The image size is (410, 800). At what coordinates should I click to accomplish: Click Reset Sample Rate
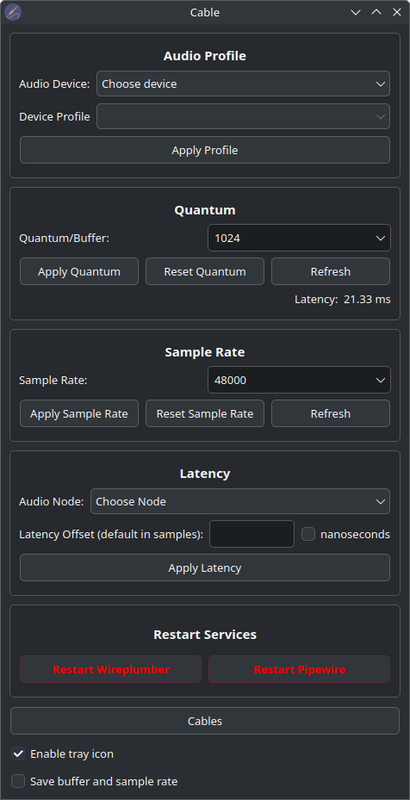(x=205, y=413)
